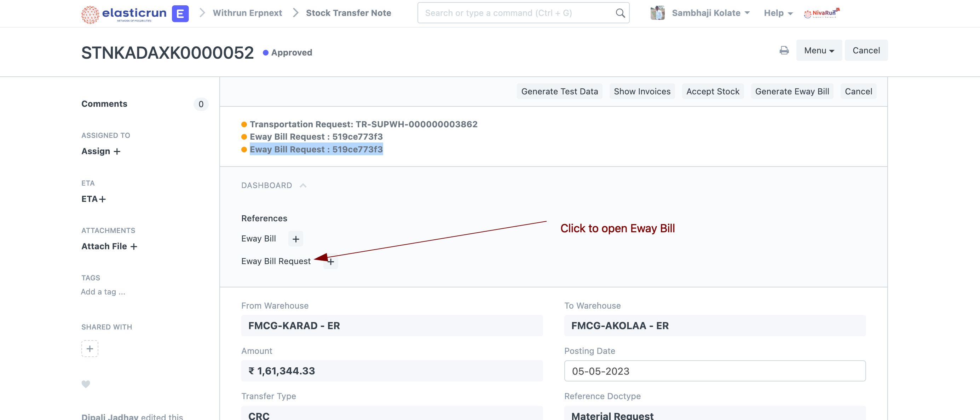Open the Sambhaji Kolate user dropdown
The width and height of the screenshot is (980, 420).
pos(711,13)
